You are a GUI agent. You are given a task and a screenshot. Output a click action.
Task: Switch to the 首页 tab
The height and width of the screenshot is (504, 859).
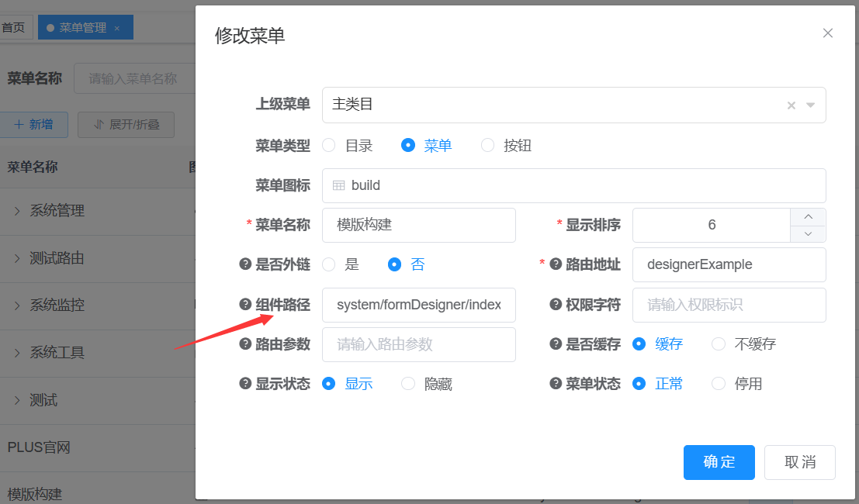click(13, 28)
